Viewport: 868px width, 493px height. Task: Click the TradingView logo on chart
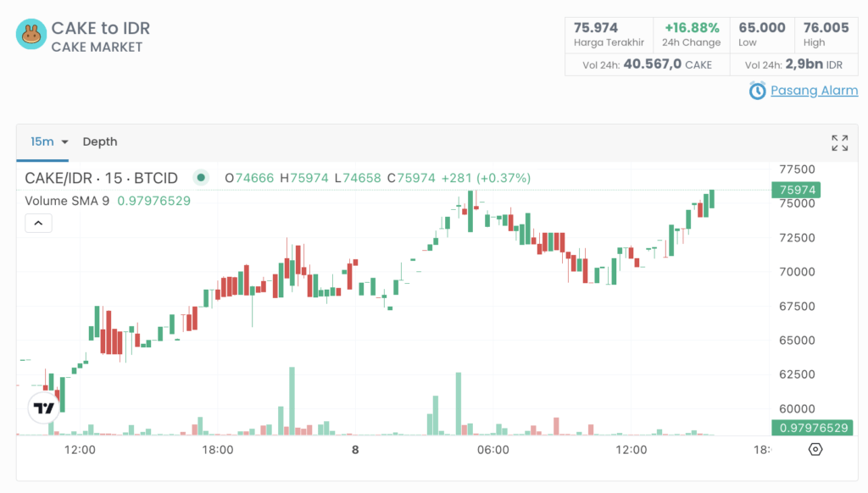(x=44, y=408)
